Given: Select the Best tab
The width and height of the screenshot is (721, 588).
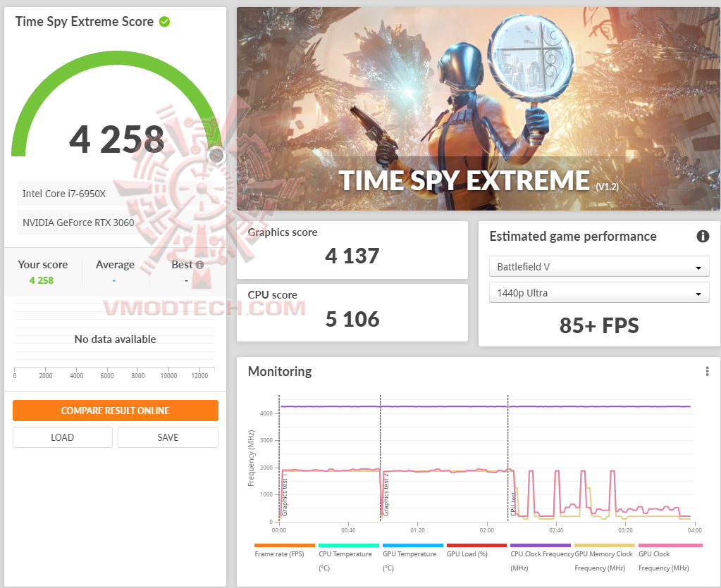Looking at the screenshot, I should coord(182,265).
